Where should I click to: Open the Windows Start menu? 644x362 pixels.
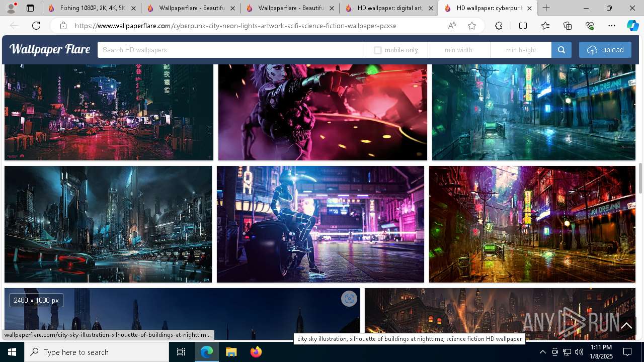(x=12, y=352)
